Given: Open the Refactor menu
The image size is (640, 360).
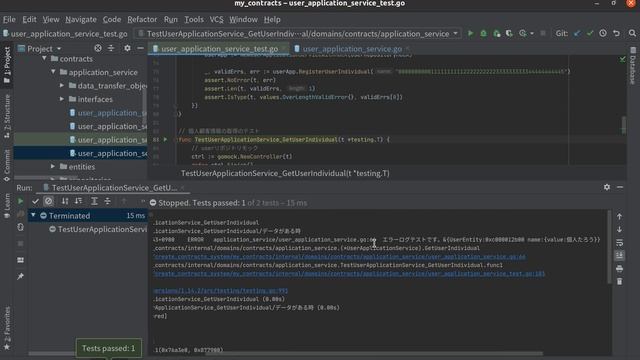Looking at the screenshot, I should (x=142, y=19).
